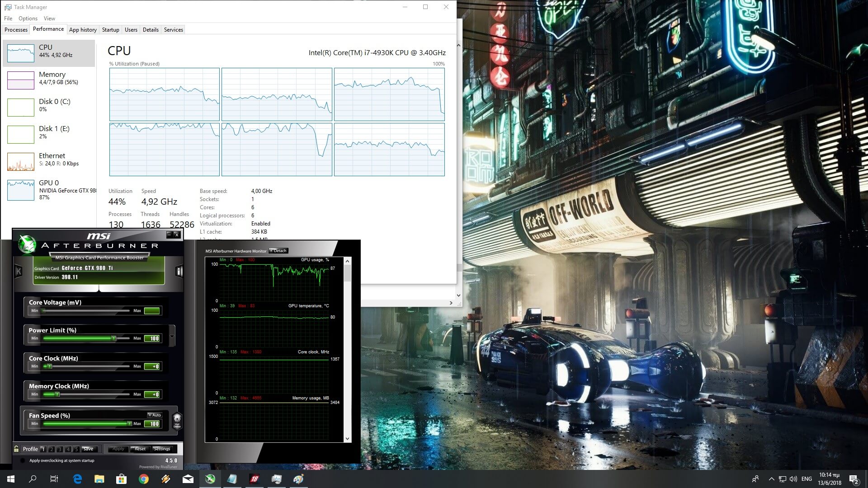Select profile slot 1
The width and height of the screenshot is (868, 488).
43,449
